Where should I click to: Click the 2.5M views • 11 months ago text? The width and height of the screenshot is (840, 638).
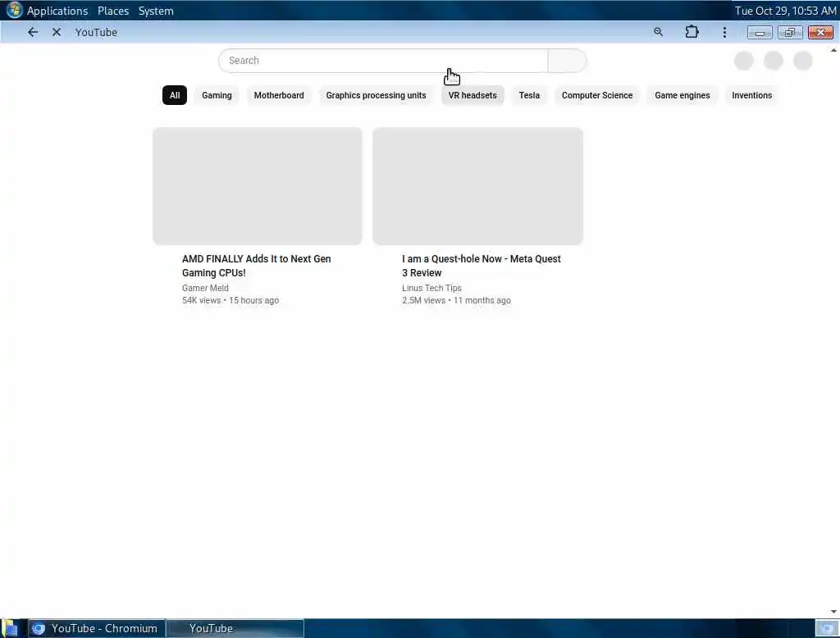point(456,300)
